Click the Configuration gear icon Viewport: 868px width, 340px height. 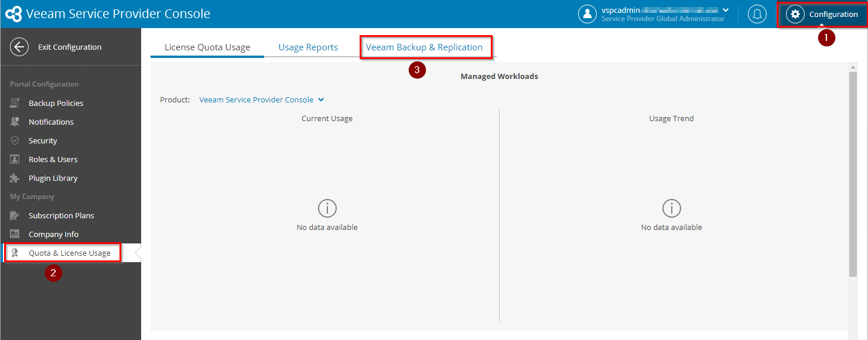click(795, 15)
